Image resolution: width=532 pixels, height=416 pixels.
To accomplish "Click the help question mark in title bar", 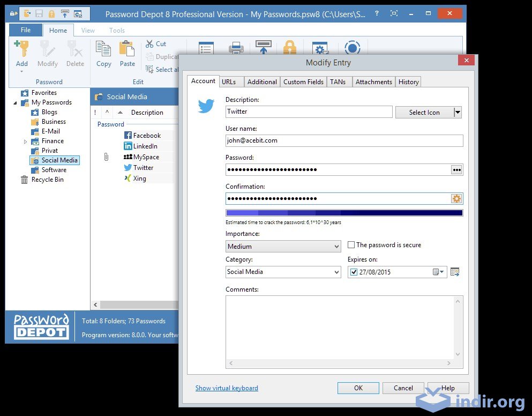I will click(377, 13).
